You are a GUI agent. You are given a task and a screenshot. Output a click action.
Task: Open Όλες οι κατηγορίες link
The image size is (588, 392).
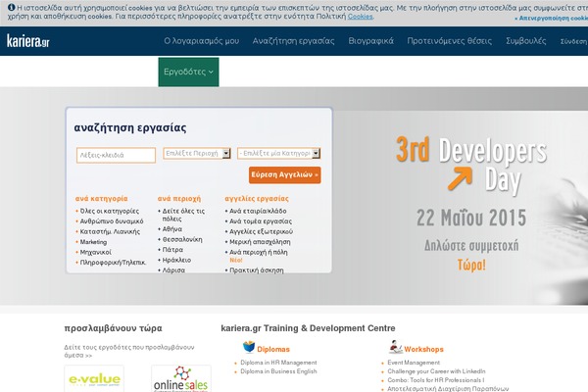(x=110, y=212)
